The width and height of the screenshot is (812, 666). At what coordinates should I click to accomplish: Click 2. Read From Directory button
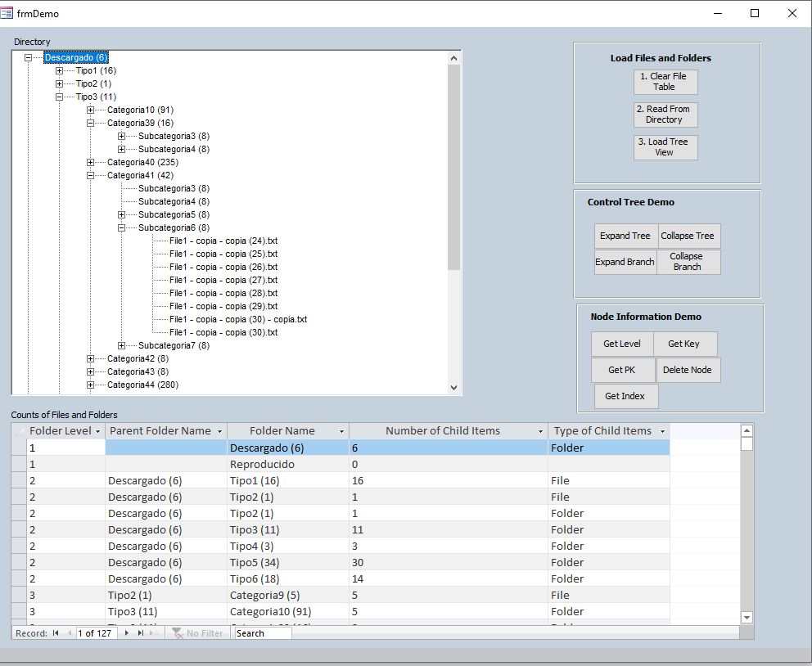(665, 115)
